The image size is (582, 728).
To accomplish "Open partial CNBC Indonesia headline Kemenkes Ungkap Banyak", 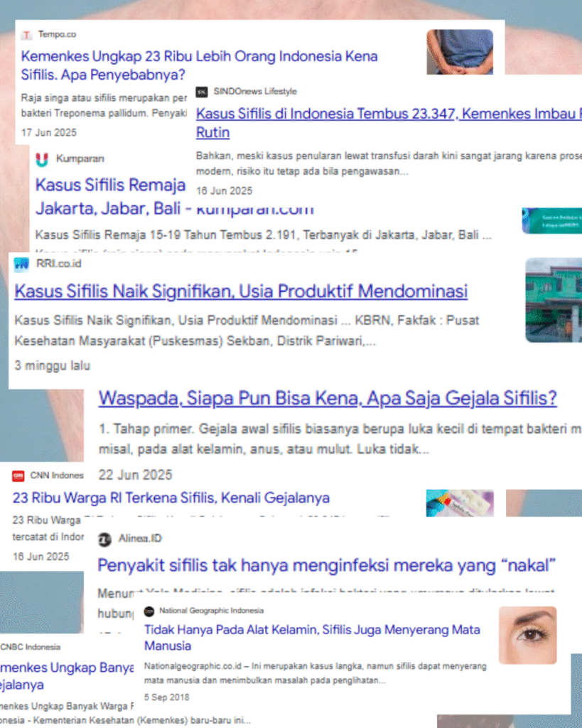I will pyautogui.click(x=67, y=676).
